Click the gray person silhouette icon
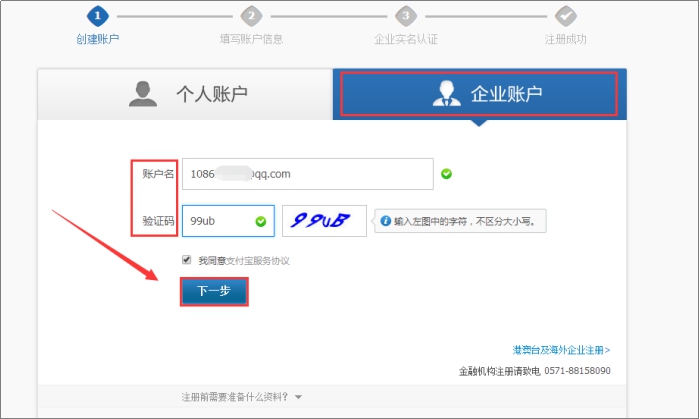The height and width of the screenshot is (419, 700). (x=143, y=94)
